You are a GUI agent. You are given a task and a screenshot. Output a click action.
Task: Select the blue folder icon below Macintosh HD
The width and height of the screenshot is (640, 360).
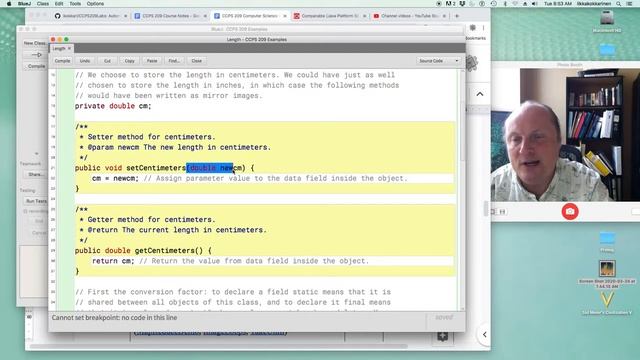607,50
